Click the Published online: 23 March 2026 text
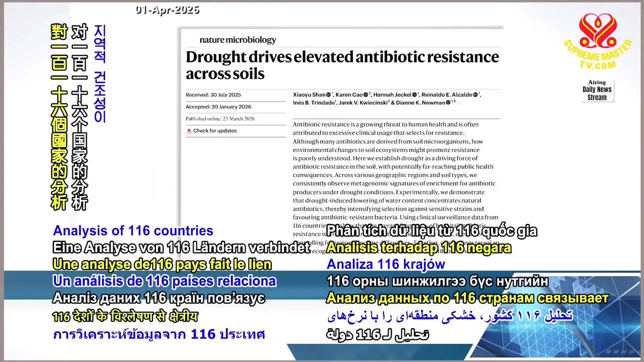The height and width of the screenshot is (362, 644). tap(220, 119)
